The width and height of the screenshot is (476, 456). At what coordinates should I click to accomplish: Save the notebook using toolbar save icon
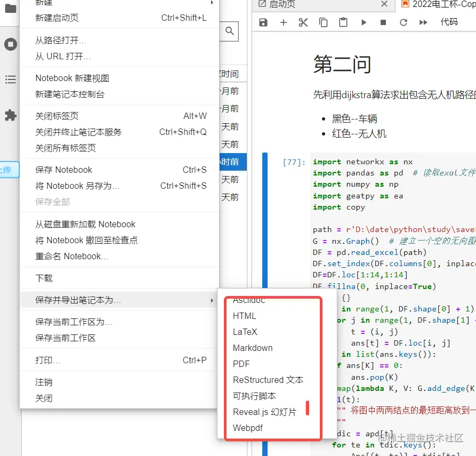coord(263,22)
